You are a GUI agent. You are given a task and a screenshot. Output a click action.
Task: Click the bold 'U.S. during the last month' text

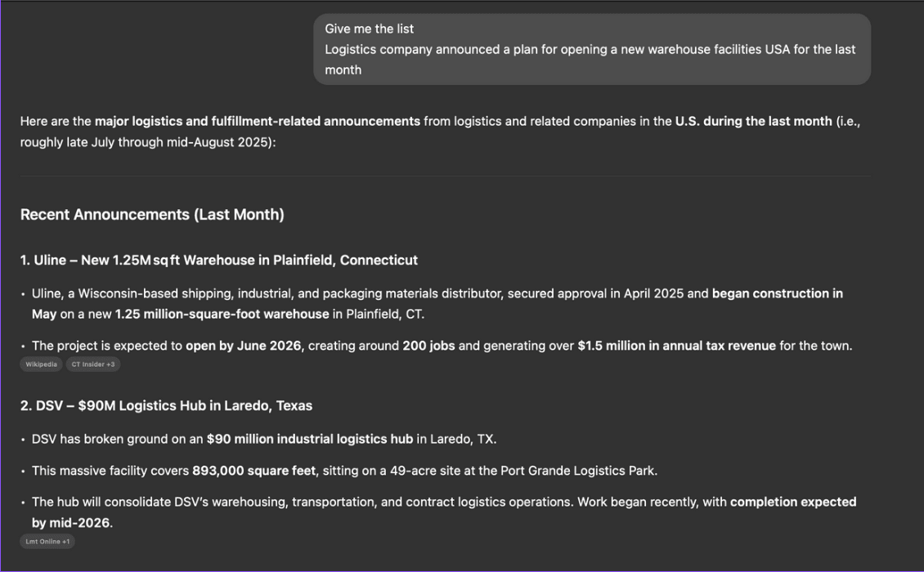tap(753, 122)
